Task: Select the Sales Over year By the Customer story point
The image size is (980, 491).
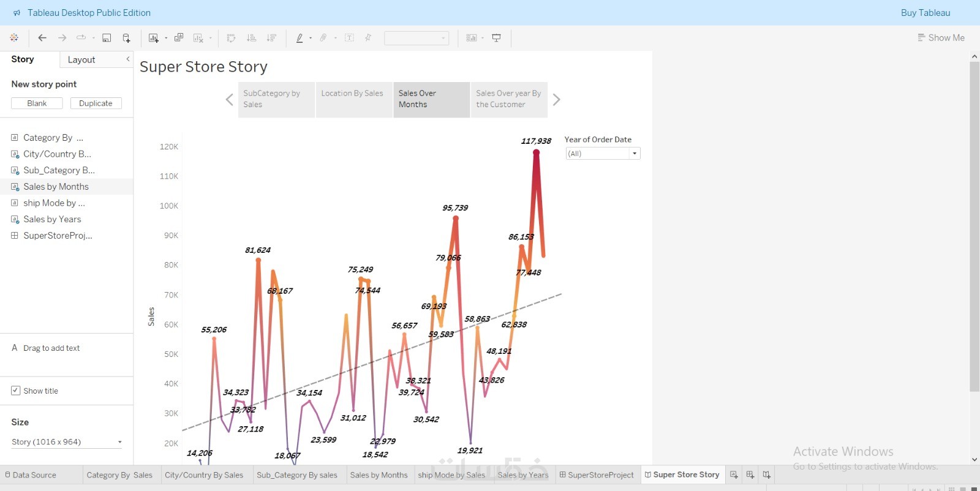Action: [x=509, y=99]
